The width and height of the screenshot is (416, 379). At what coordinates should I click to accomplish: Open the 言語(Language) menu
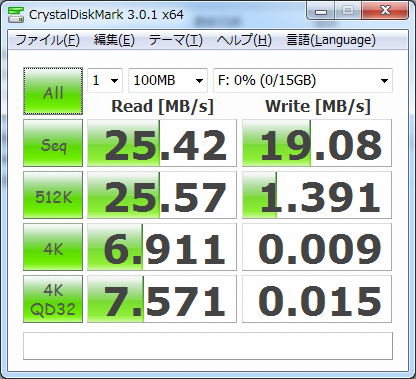[x=331, y=40]
